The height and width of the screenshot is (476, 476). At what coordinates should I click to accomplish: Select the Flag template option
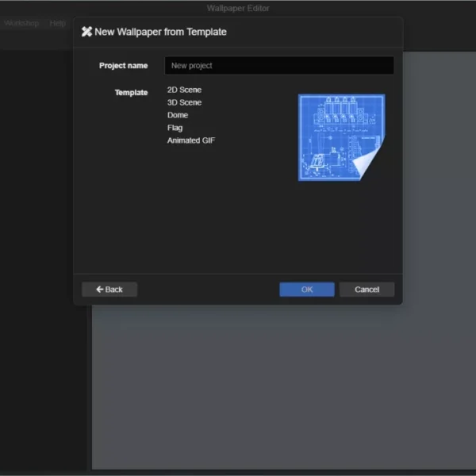pos(175,128)
